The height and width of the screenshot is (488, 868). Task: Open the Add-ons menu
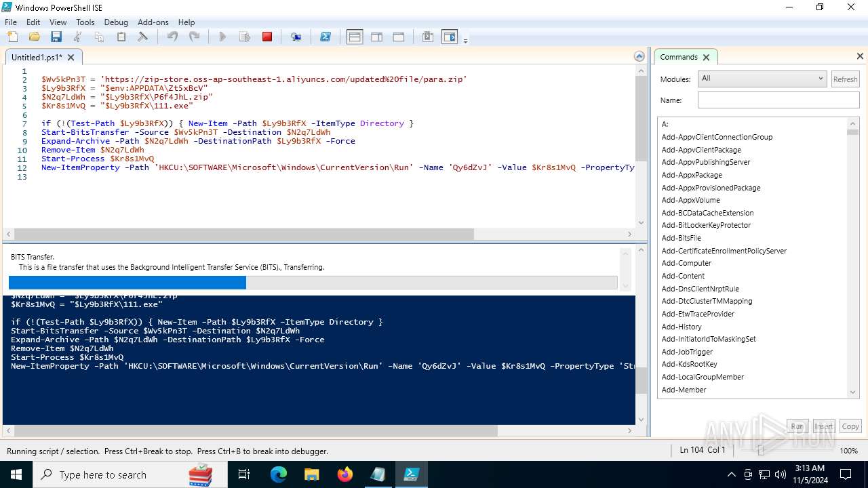(153, 22)
